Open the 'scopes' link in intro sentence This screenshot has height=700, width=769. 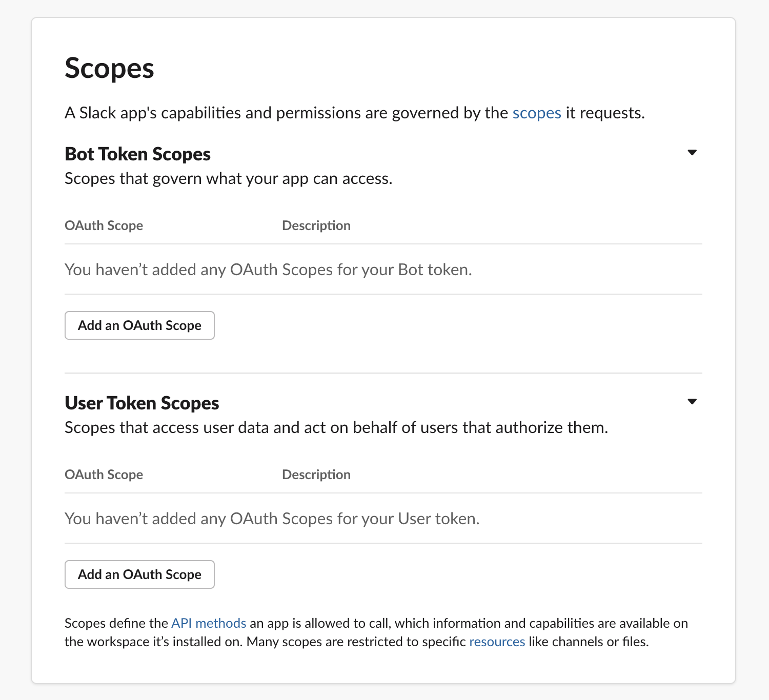pyautogui.click(x=537, y=113)
